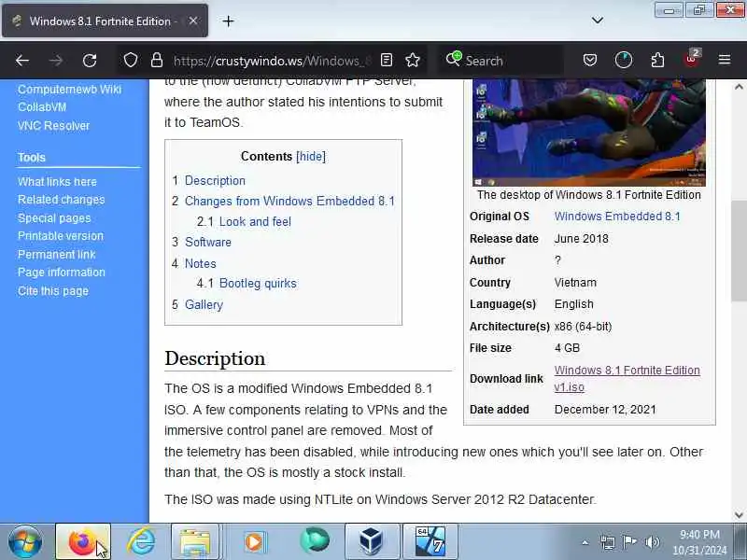Image resolution: width=747 pixels, height=560 pixels.
Task: Jump to Bootleg quirks subsection
Action: (x=258, y=284)
